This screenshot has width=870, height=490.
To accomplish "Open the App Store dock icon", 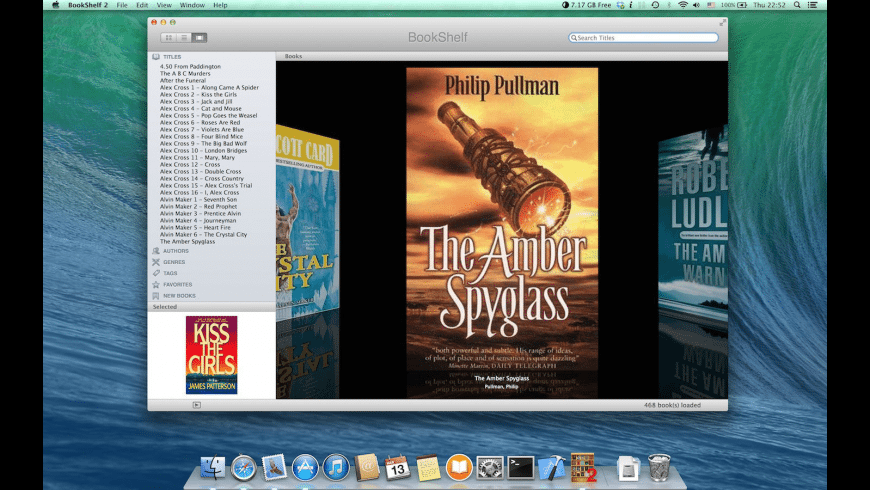I will (x=305, y=467).
